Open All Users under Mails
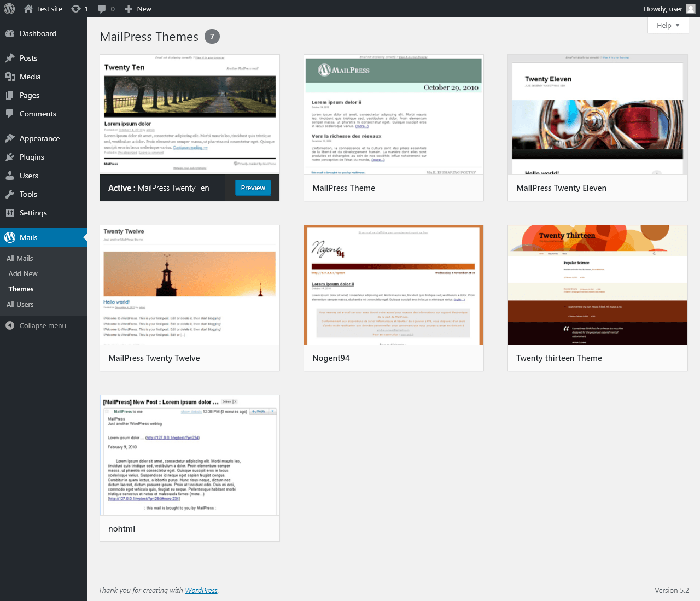 (x=20, y=304)
